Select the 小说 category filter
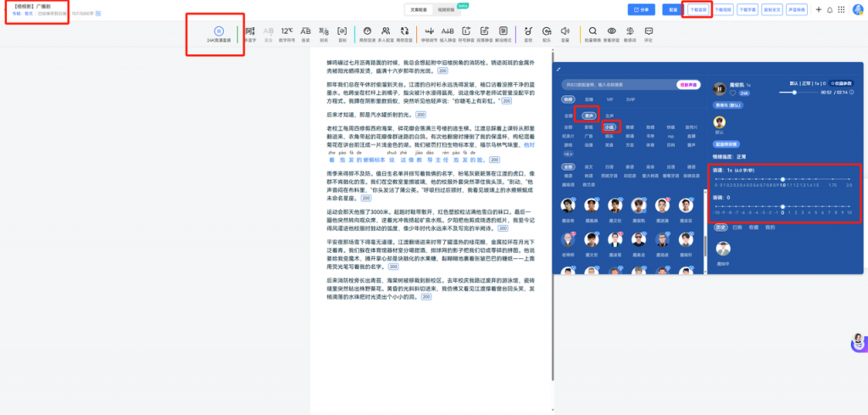This screenshot has width=868, height=415. click(x=609, y=127)
